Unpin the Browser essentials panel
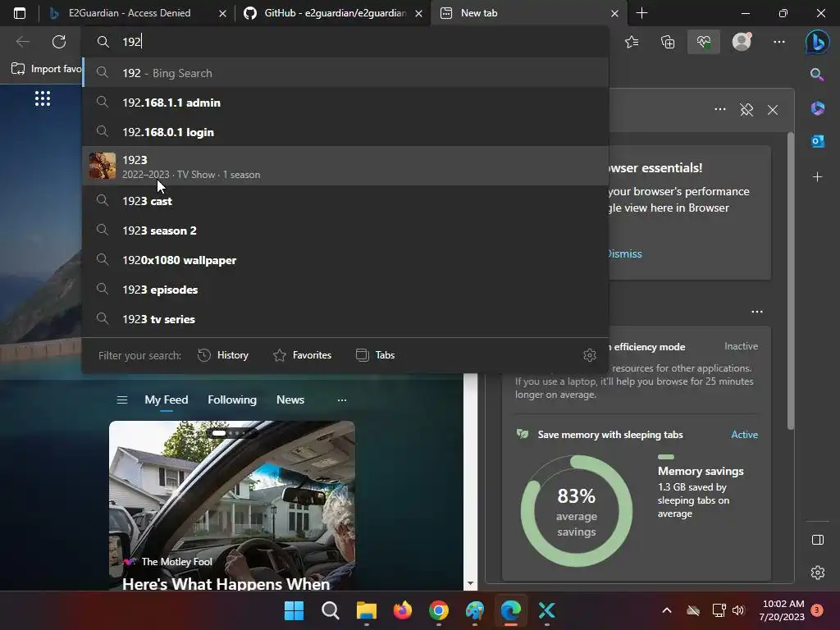Viewport: 840px width, 630px height. tap(746, 110)
